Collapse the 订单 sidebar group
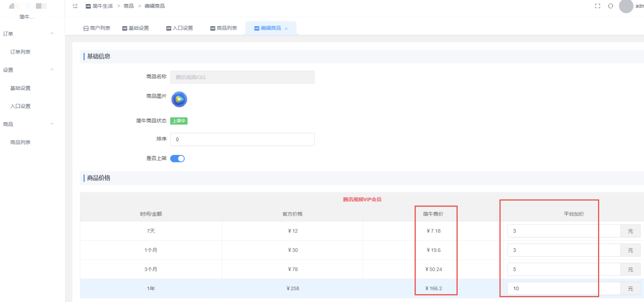644x302 pixels. click(x=52, y=33)
